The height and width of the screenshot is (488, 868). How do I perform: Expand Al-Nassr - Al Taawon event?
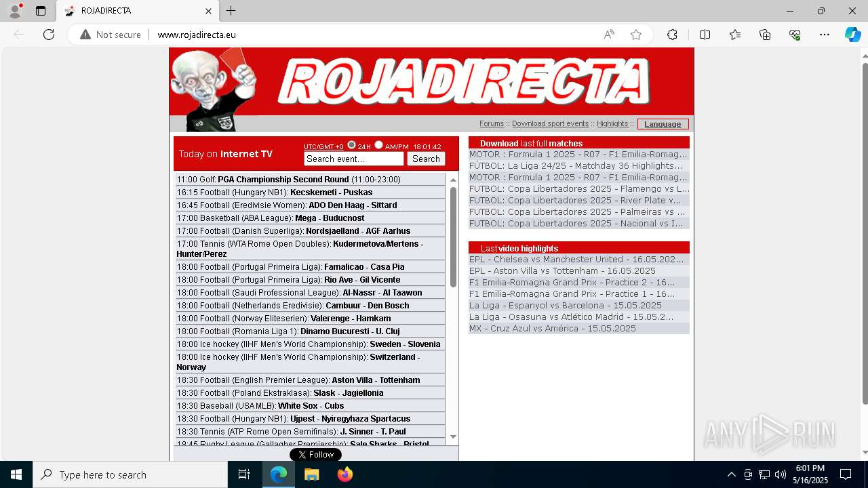[310, 293]
